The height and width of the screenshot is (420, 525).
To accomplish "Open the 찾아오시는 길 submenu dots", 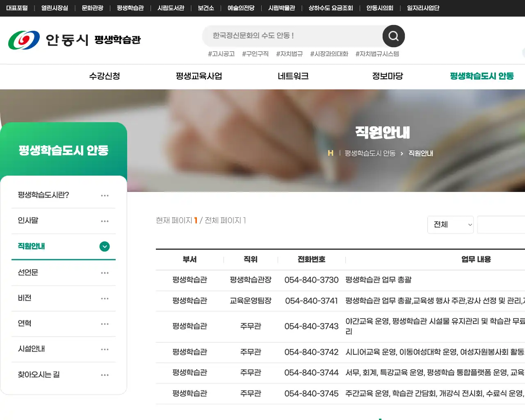I will coord(105,374).
